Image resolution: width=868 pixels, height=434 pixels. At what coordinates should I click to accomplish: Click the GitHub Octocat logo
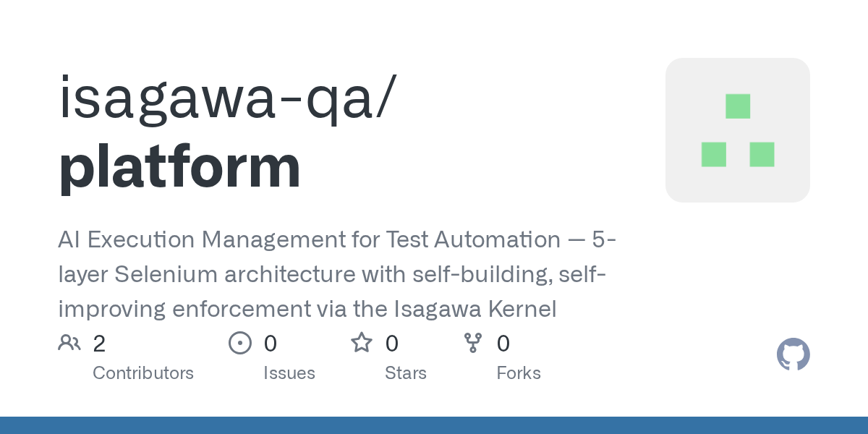(x=793, y=354)
